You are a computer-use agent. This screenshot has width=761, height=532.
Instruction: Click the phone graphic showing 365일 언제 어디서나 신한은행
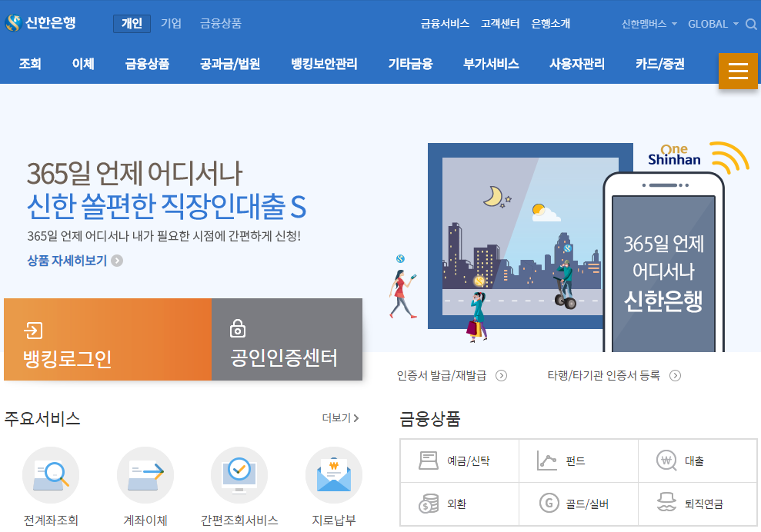[663, 263]
